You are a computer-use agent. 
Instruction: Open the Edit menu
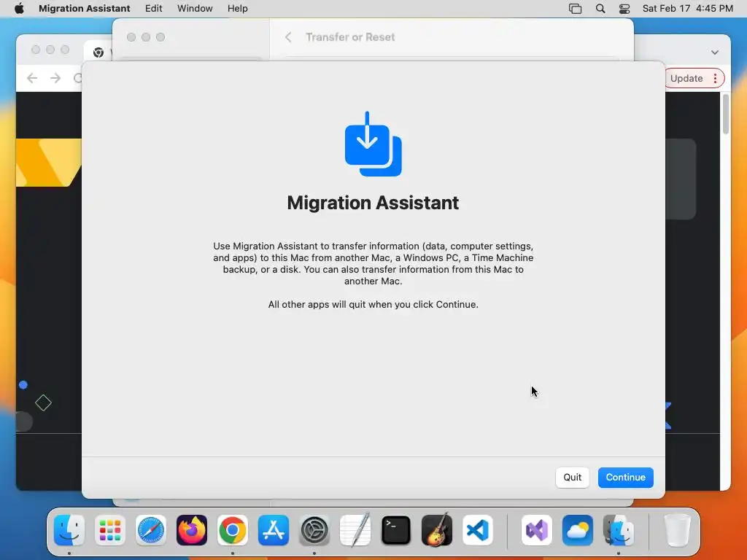pos(153,8)
